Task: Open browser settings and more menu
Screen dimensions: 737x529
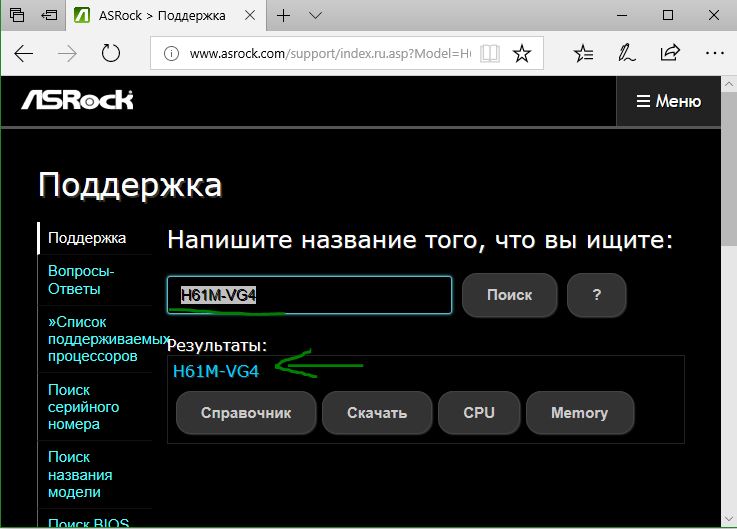Action: tap(714, 53)
